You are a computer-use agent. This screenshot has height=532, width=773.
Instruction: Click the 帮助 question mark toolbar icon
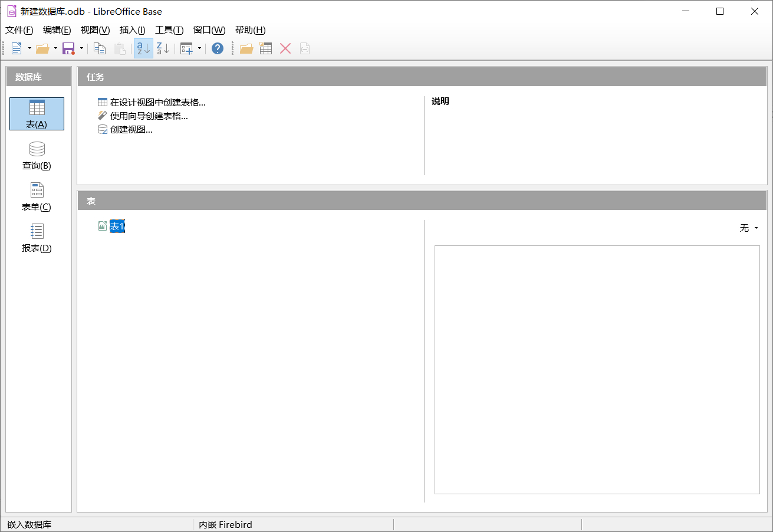coord(218,48)
